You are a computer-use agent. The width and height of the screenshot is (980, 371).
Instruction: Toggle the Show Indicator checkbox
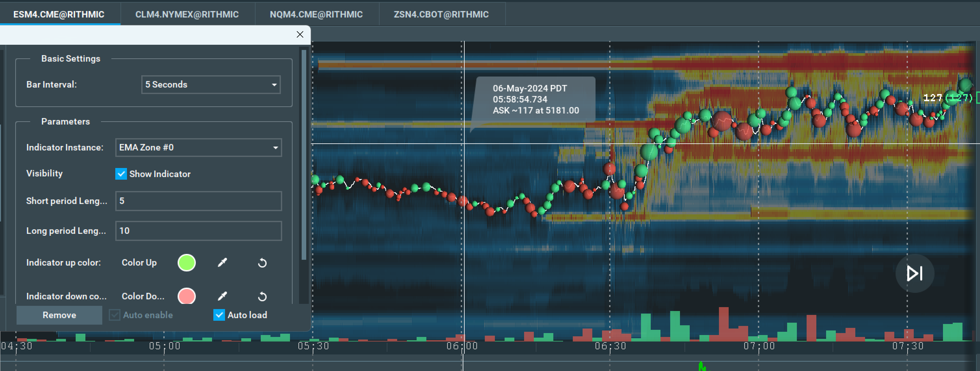[121, 174]
